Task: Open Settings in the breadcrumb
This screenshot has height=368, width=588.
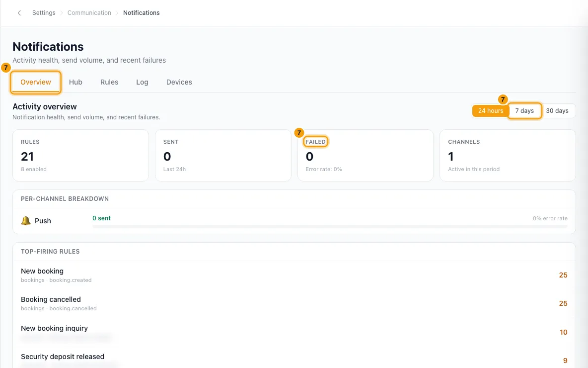Action: [44, 13]
